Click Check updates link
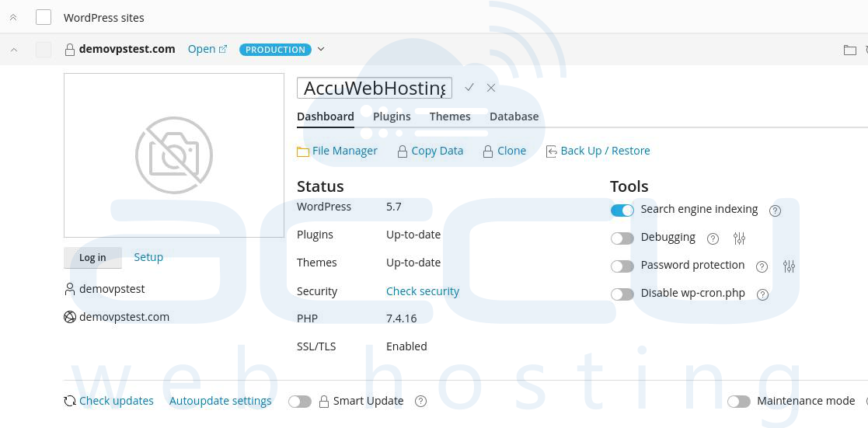868x428 pixels. tap(117, 401)
